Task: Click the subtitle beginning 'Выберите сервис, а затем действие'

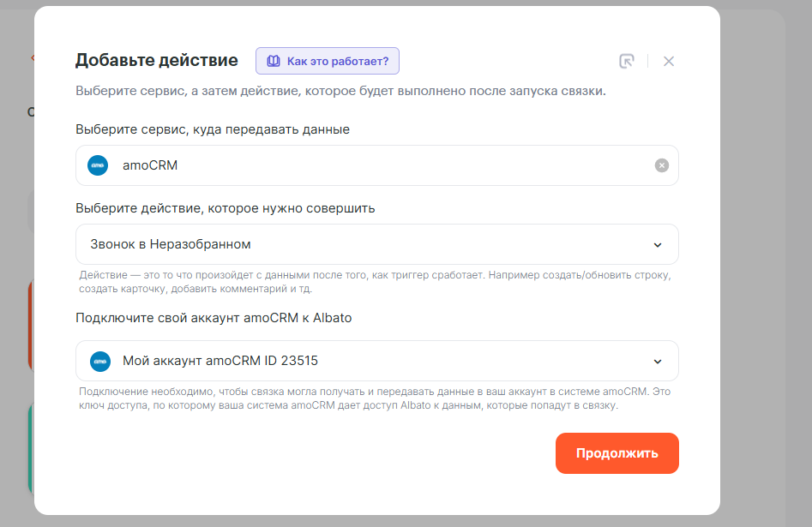Action: pos(340,91)
